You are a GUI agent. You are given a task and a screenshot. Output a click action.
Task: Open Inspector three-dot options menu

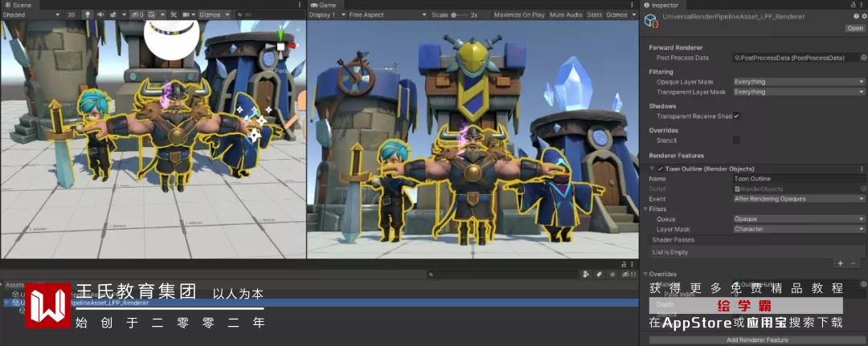click(862, 5)
